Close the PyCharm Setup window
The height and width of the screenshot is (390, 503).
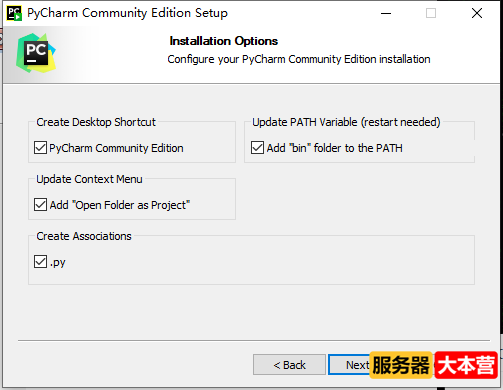[x=477, y=13]
